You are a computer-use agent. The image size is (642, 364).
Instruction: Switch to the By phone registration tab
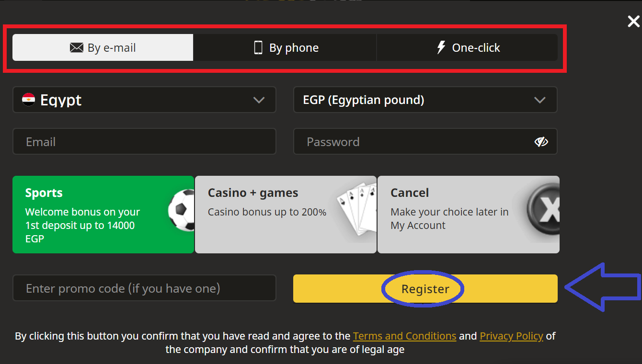(x=285, y=47)
